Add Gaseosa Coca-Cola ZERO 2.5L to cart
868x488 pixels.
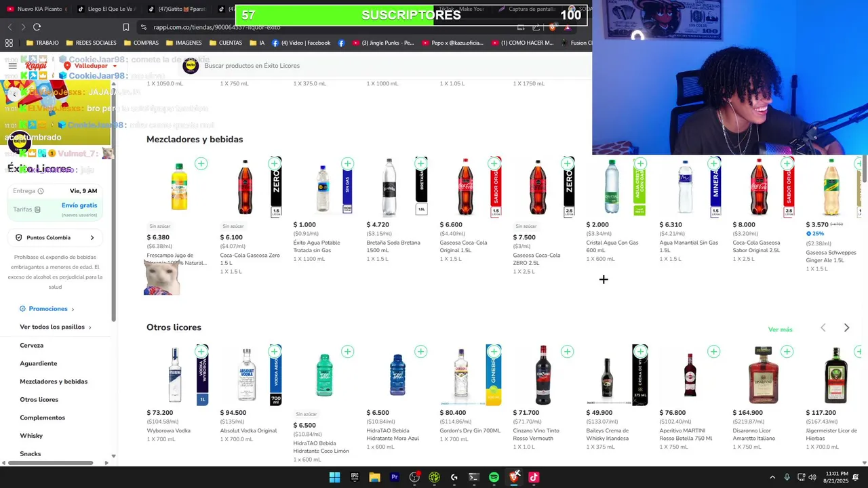(567, 163)
